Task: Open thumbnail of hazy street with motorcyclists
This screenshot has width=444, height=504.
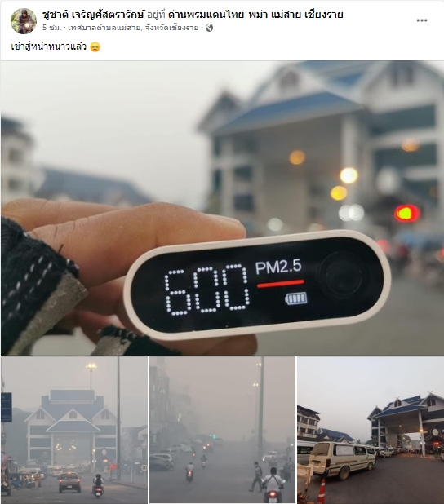Action: tap(222, 430)
